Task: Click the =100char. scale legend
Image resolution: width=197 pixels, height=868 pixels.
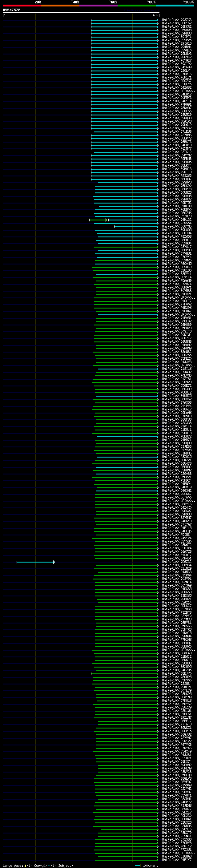Action: click(x=146, y=865)
